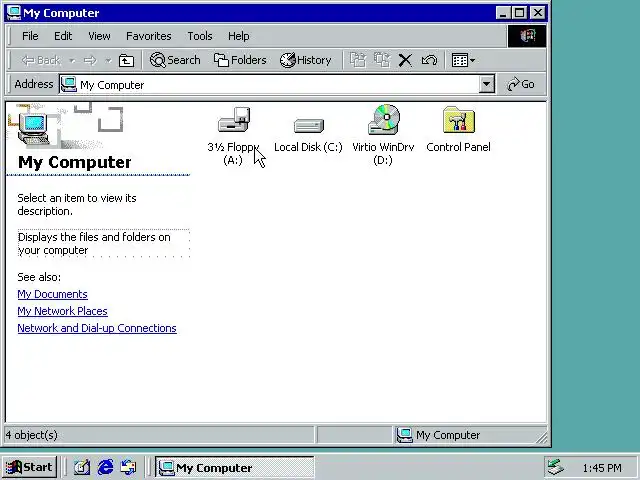Open the Favorites menu
The width and height of the screenshot is (640, 480).
pos(149,36)
